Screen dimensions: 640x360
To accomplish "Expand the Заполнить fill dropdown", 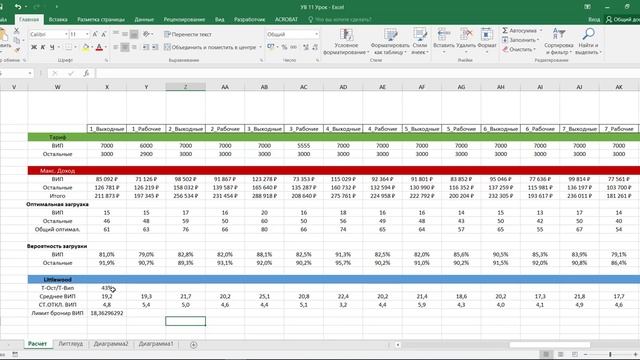I will coord(538,40).
